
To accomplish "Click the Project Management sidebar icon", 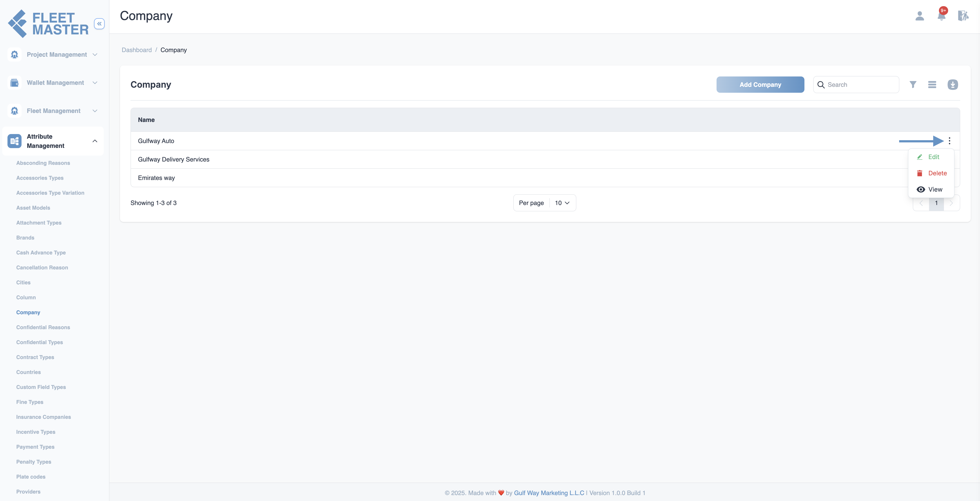I will pyautogui.click(x=15, y=54).
